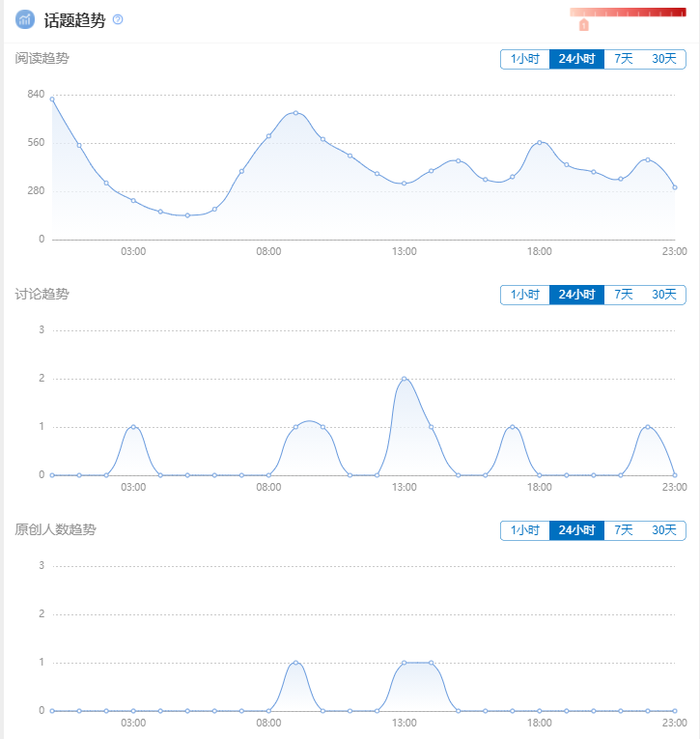Click the 18:00 data point in 阅读趋势

click(x=540, y=142)
